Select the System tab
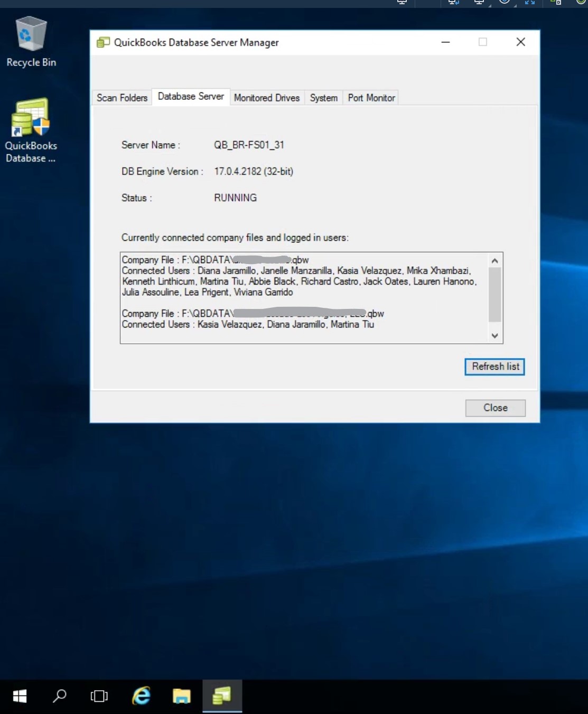The image size is (588, 714). (323, 98)
